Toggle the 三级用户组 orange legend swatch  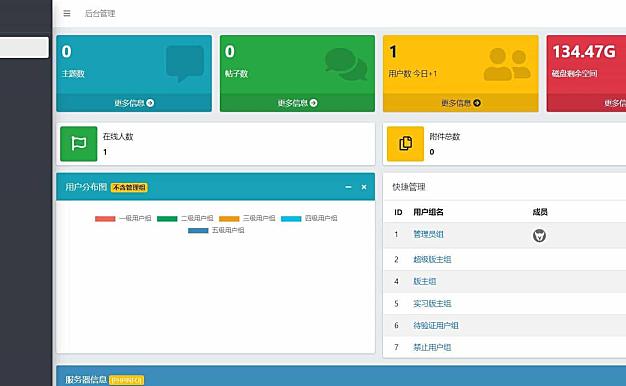(229, 218)
